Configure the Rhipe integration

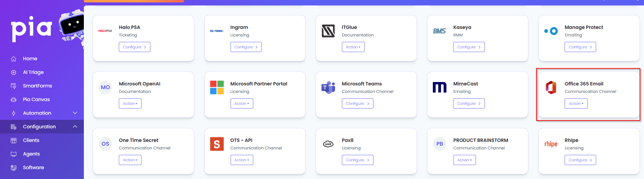[x=580, y=160]
